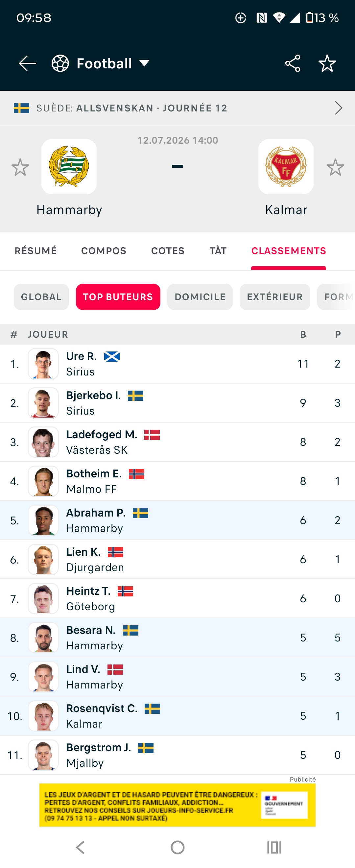
Task: Open the Kalmar FF club logo
Action: click(286, 166)
